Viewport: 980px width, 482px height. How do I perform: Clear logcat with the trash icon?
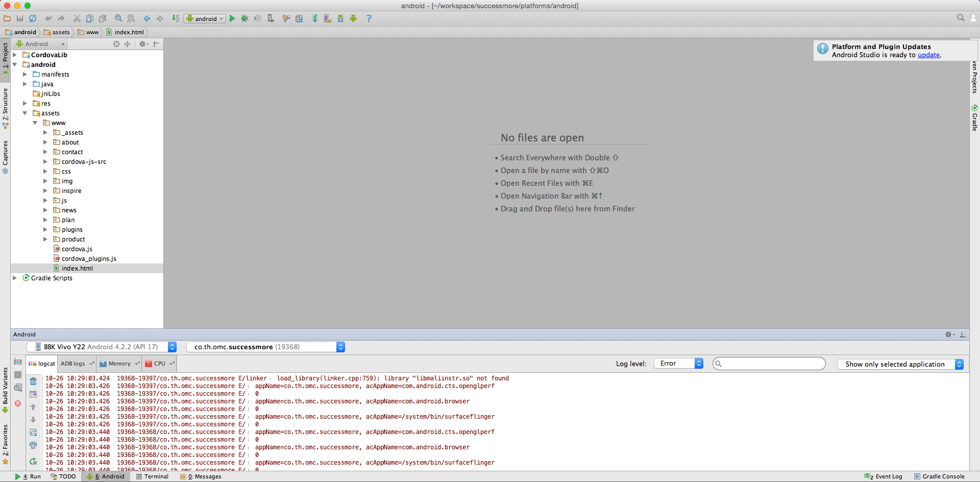click(33, 381)
